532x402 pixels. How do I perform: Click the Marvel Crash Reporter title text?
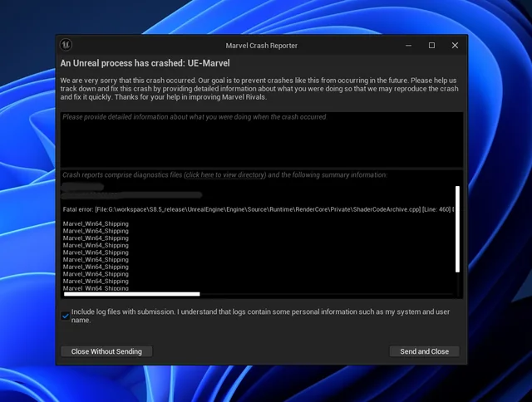point(261,46)
